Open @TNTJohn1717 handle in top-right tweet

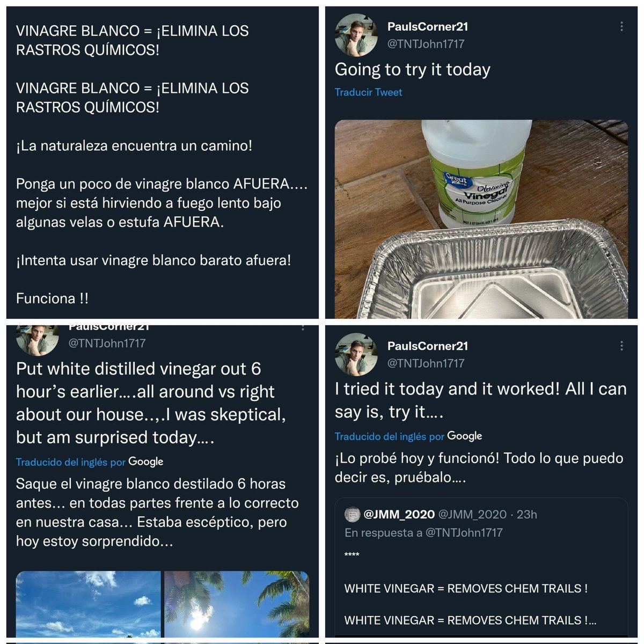click(426, 44)
